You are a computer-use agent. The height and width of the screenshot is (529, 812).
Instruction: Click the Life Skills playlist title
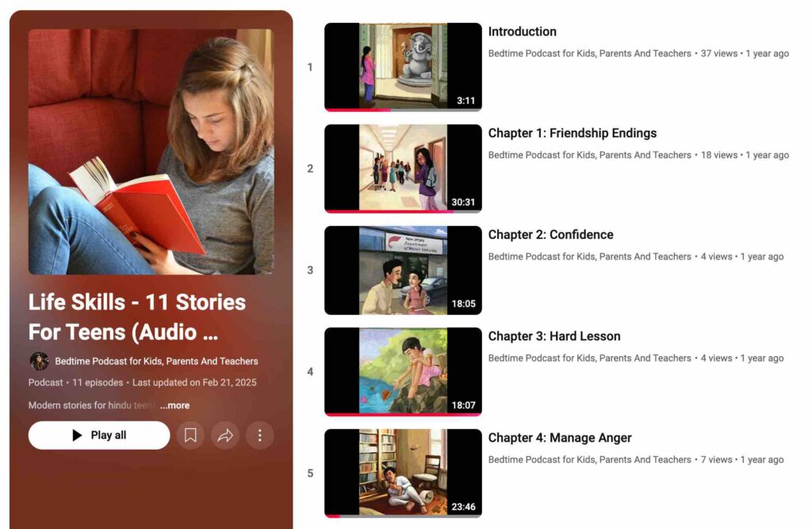click(x=137, y=316)
